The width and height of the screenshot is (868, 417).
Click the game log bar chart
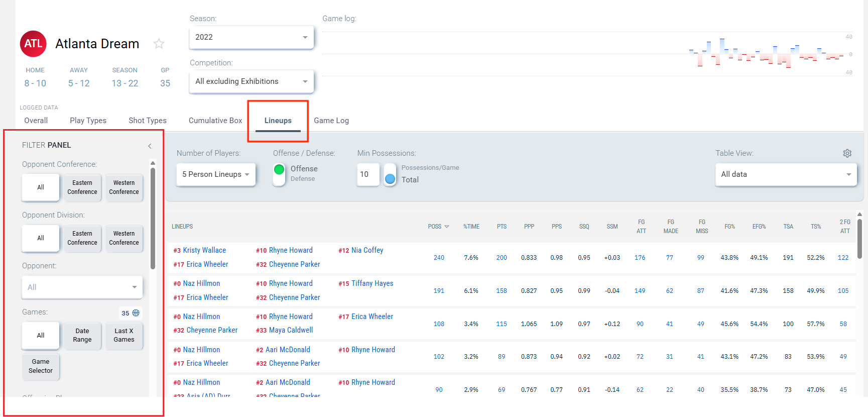click(587, 54)
